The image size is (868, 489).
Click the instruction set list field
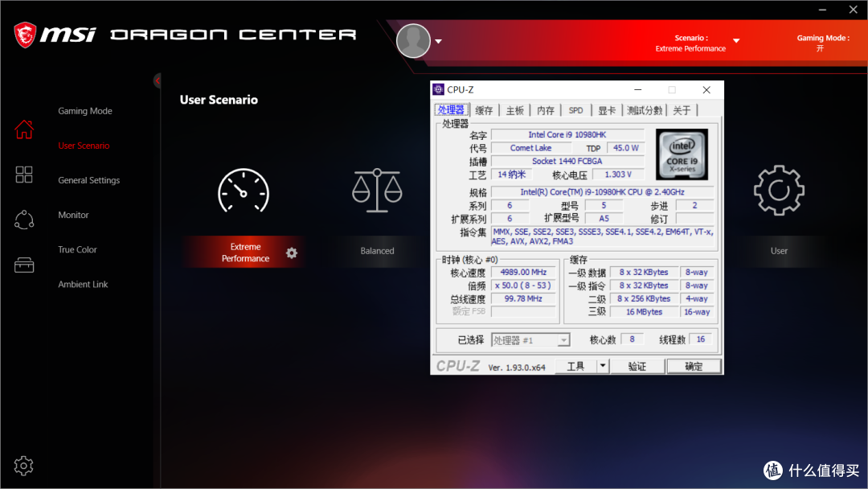(603, 236)
